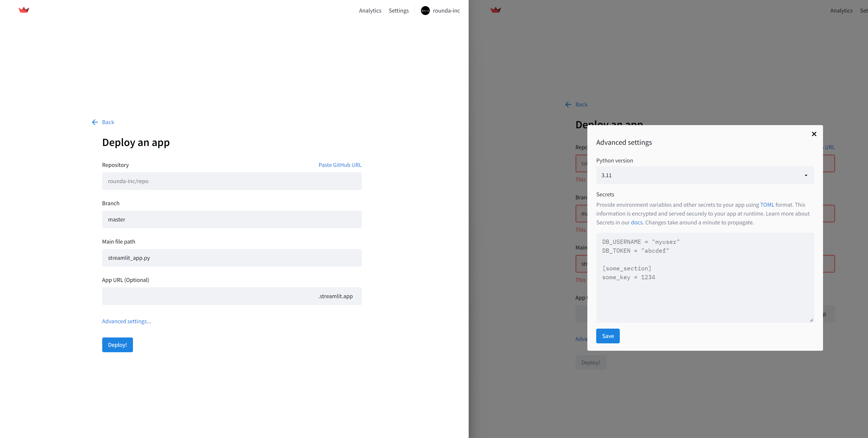
Task: Focus the Repository input field
Action: [x=232, y=181]
